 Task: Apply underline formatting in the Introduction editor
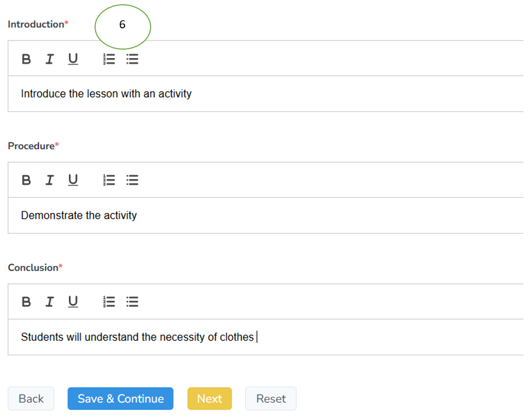point(73,59)
